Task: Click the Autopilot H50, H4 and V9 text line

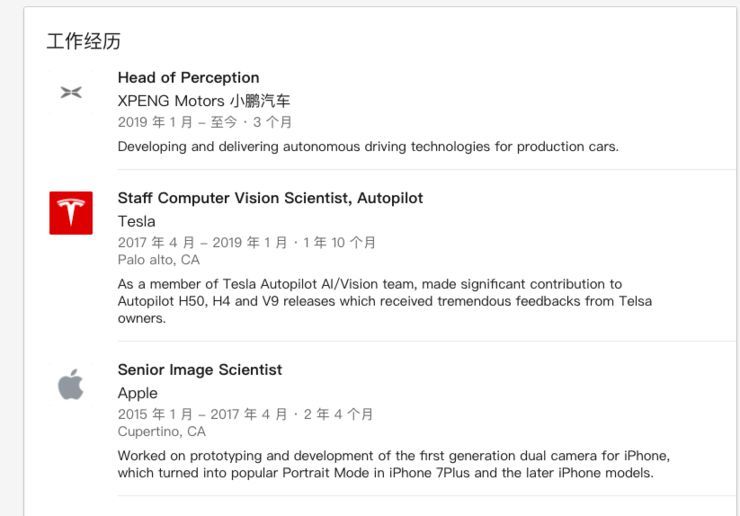Action: coord(384,301)
